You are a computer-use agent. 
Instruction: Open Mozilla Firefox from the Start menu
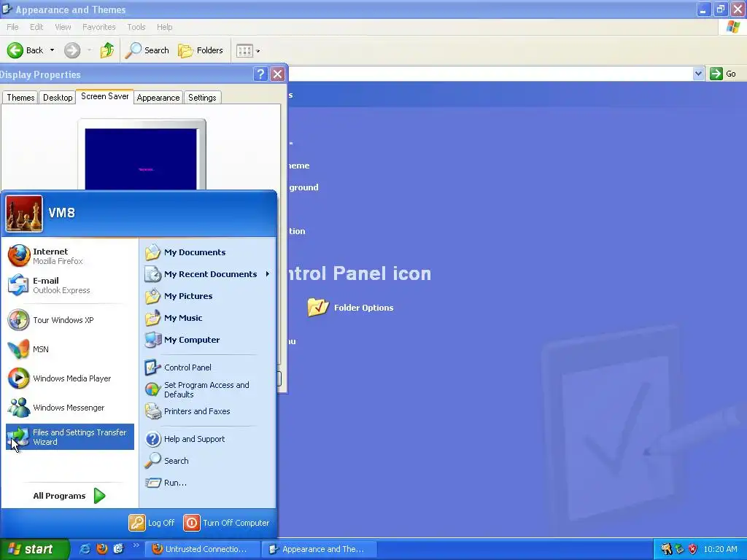(x=69, y=256)
